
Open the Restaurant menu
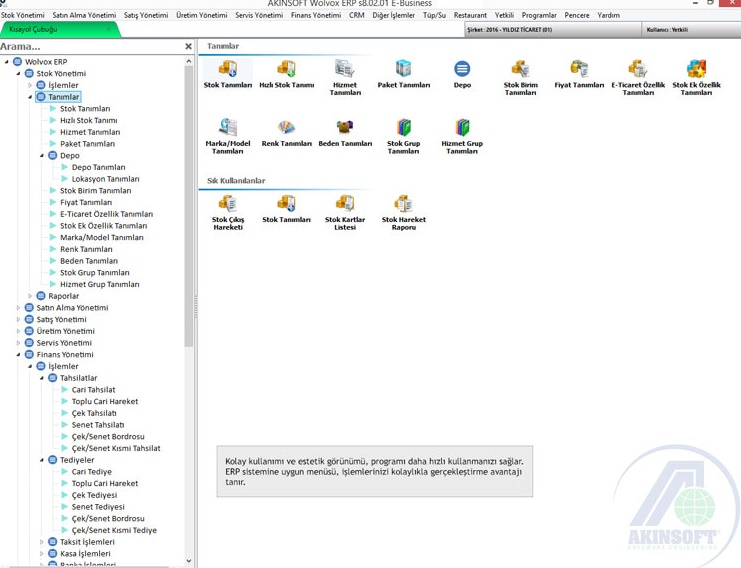(470, 15)
